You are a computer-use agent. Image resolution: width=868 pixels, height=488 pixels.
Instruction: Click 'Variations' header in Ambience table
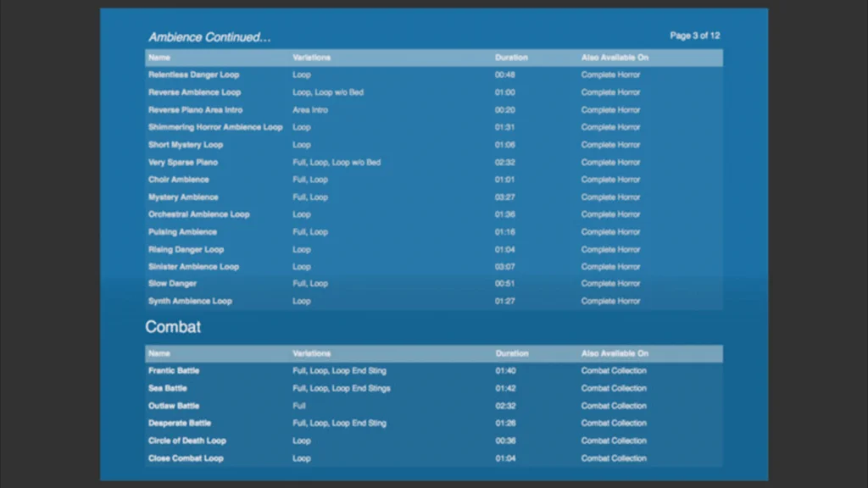tap(311, 58)
